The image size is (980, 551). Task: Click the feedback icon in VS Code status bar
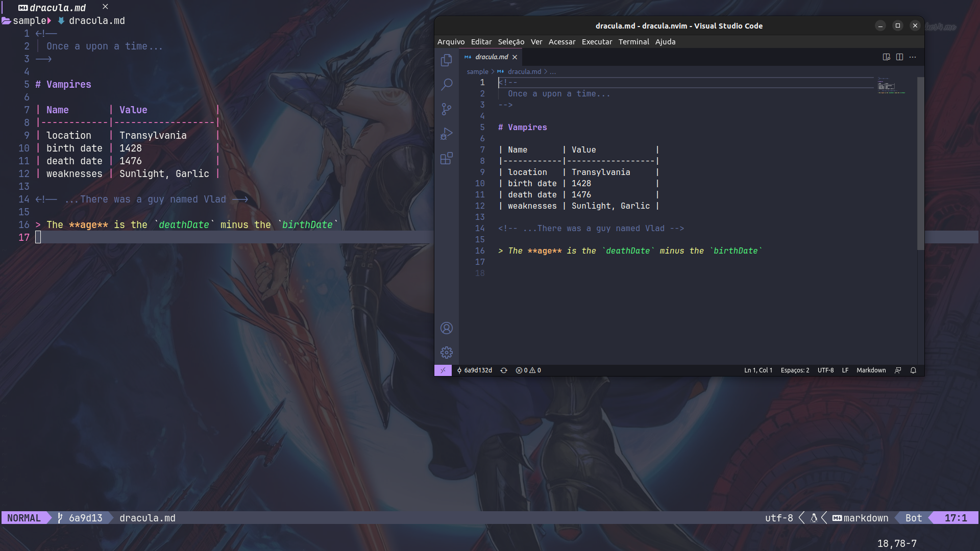pos(898,370)
